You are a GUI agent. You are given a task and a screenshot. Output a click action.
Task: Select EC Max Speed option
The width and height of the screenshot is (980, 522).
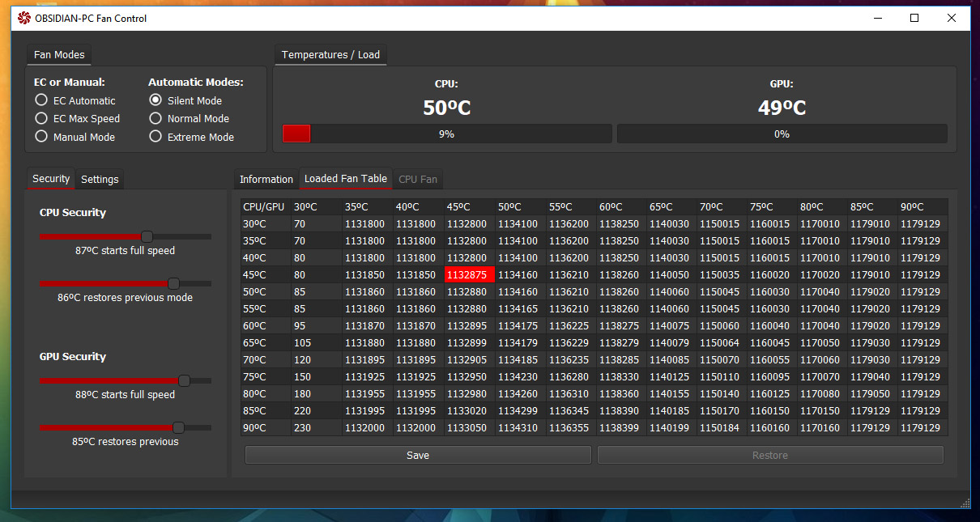pyautogui.click(x=41, y=118)
